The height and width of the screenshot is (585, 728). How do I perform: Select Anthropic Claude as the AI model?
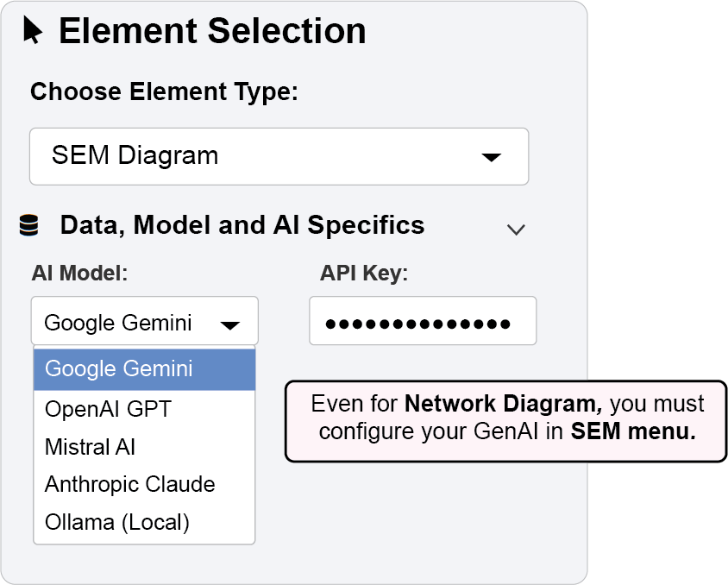click(x=129, y=484)
